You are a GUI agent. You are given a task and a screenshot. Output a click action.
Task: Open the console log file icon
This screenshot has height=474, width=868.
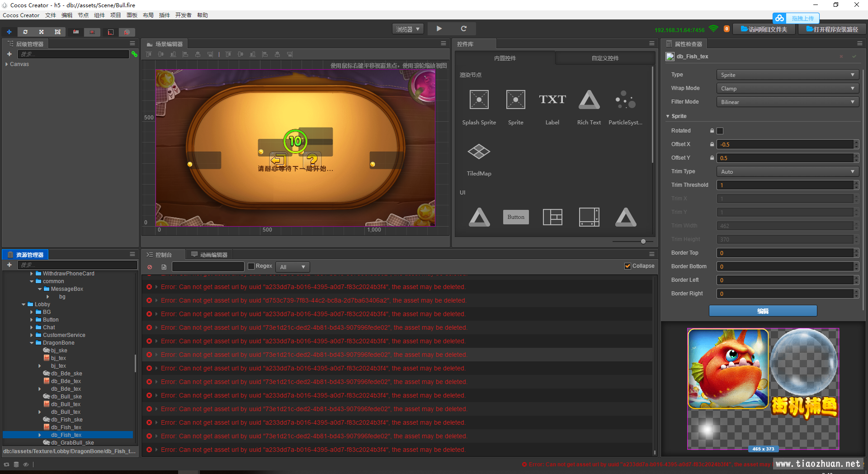(x=164, y=267)
